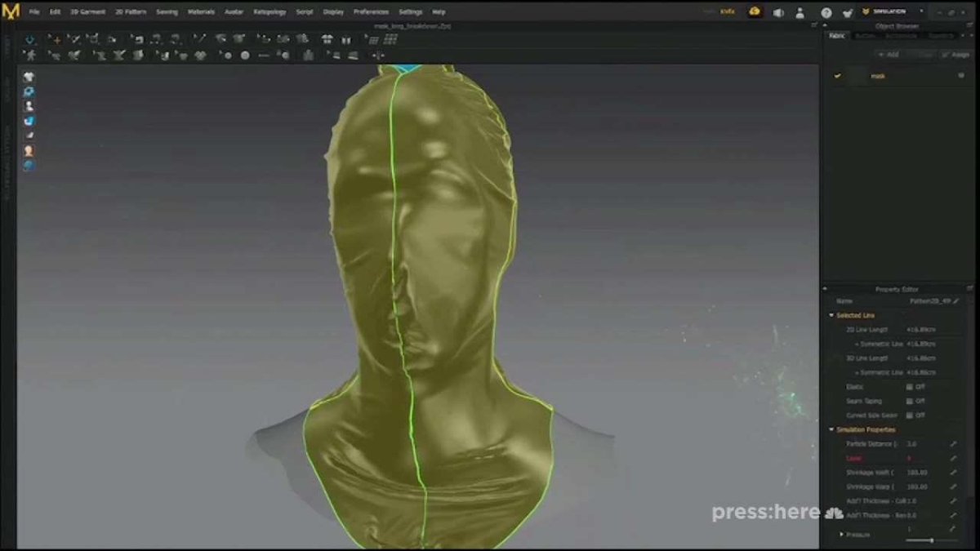Click the Simulate down-arrow icon in toolbar

click(x=29, y=39)
